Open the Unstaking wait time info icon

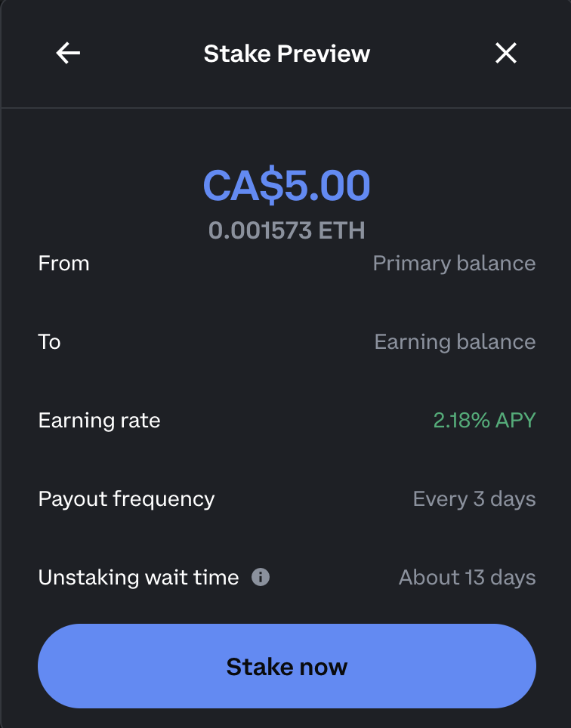pyautogui.click(x=261, y=578)
